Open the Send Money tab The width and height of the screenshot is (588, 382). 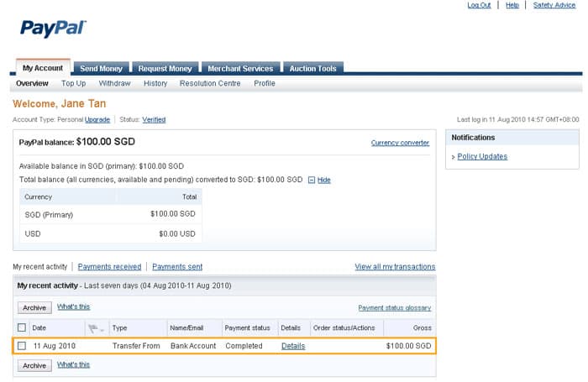click(x=101, y=68)
